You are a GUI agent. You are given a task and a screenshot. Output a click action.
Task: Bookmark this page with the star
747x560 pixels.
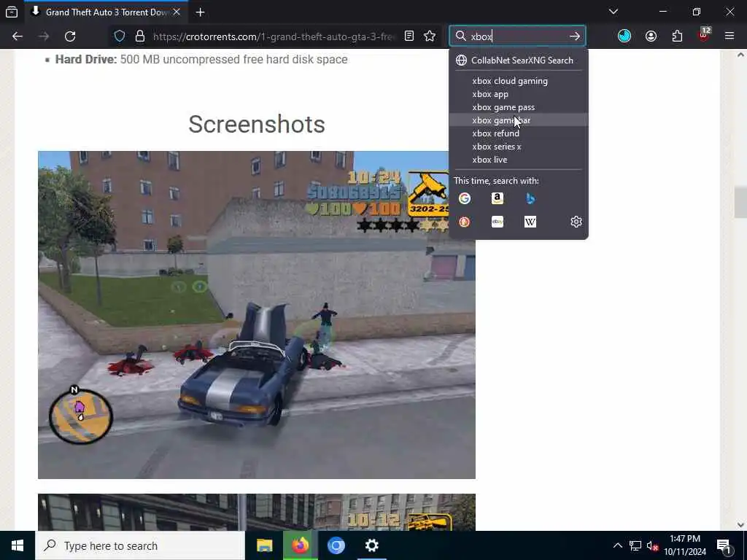coord(430,36)
